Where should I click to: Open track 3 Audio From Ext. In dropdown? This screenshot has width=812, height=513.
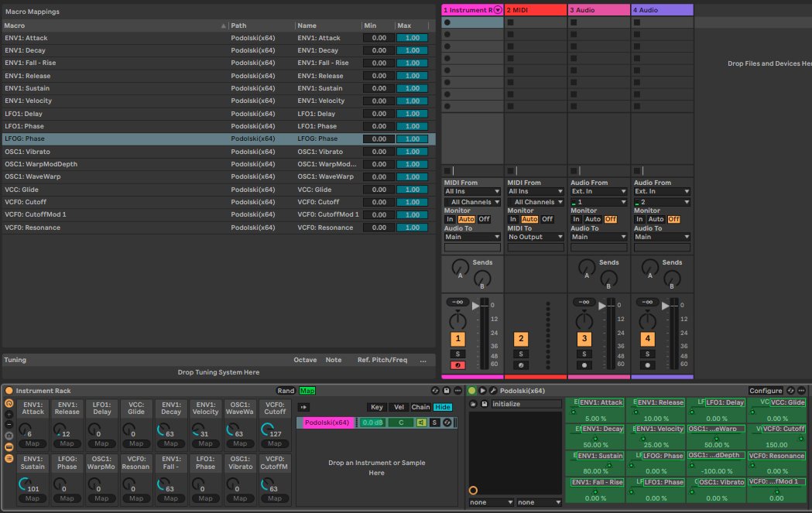[x=598, y=192]
